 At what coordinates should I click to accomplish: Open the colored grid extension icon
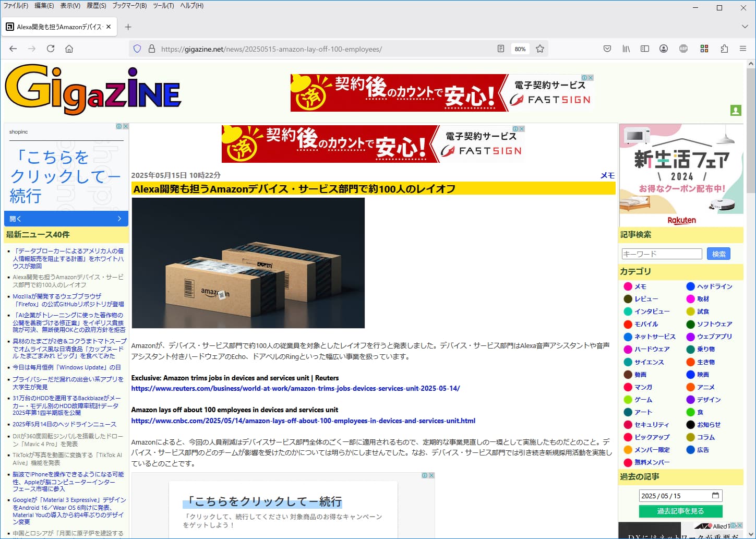[704, 49]
